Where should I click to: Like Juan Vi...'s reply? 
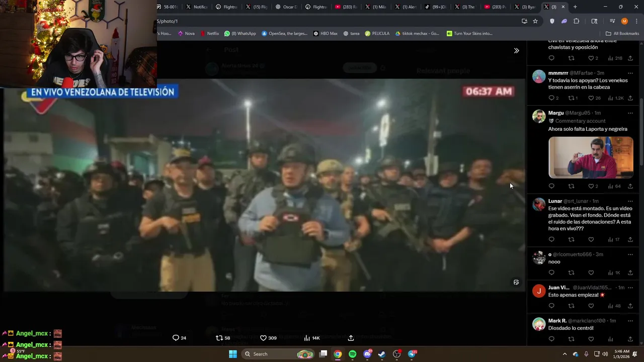click(591, 306)
